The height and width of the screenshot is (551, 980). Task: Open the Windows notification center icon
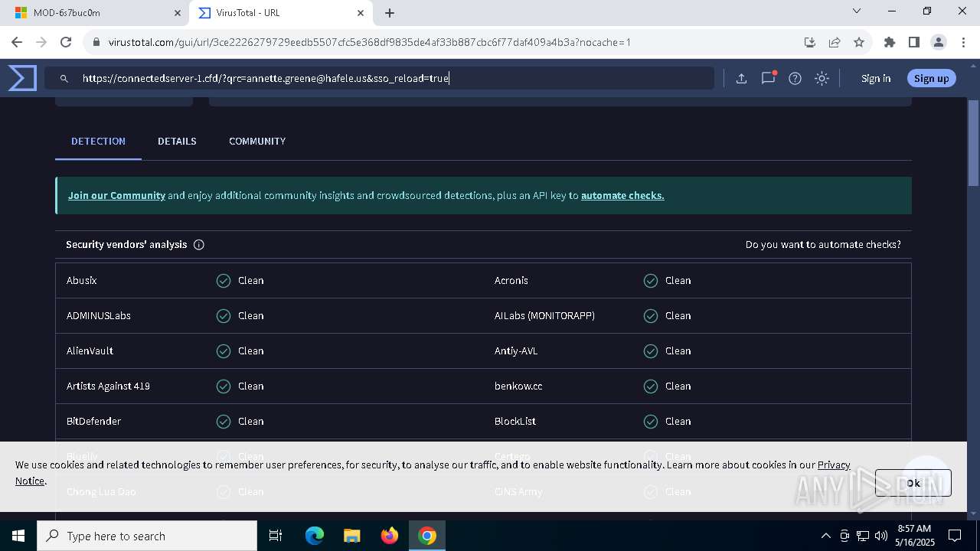click(955, 536)
